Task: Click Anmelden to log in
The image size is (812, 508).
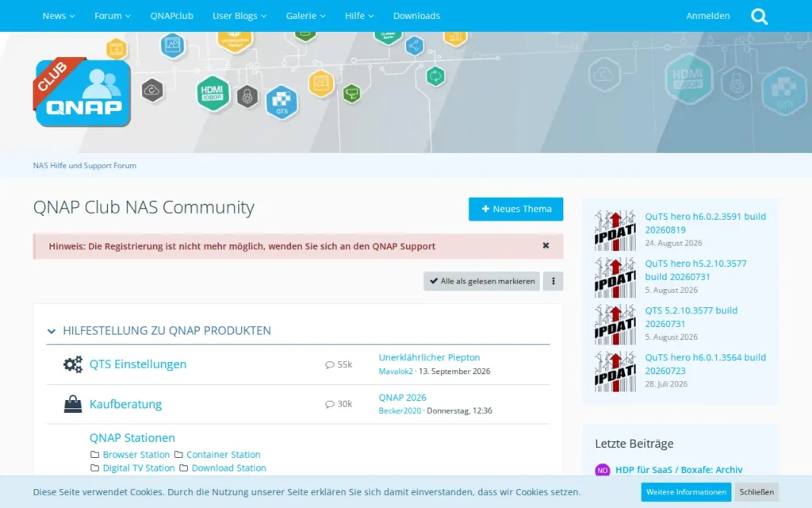Action: tap(707, 16)
